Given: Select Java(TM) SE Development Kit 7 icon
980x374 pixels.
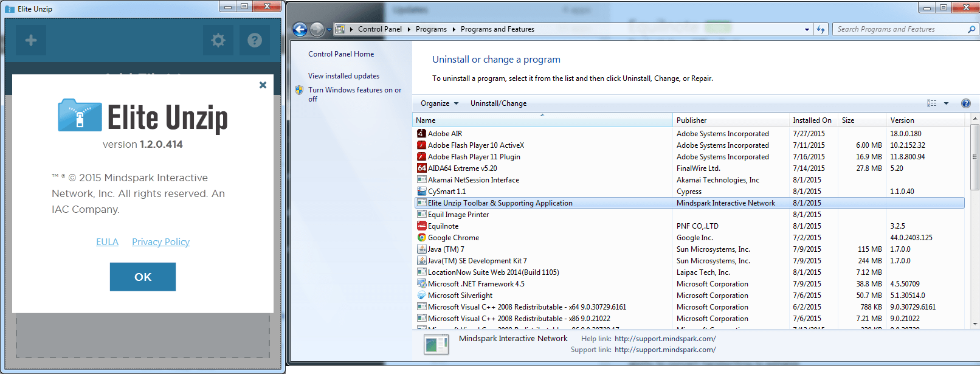Looking at the screenshot, I should 421,260.
